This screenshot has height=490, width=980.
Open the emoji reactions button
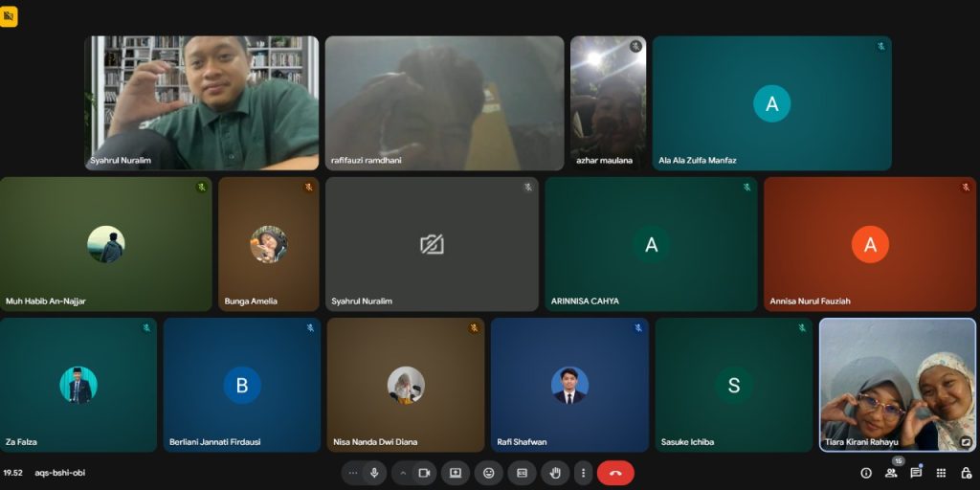[489, 473]
